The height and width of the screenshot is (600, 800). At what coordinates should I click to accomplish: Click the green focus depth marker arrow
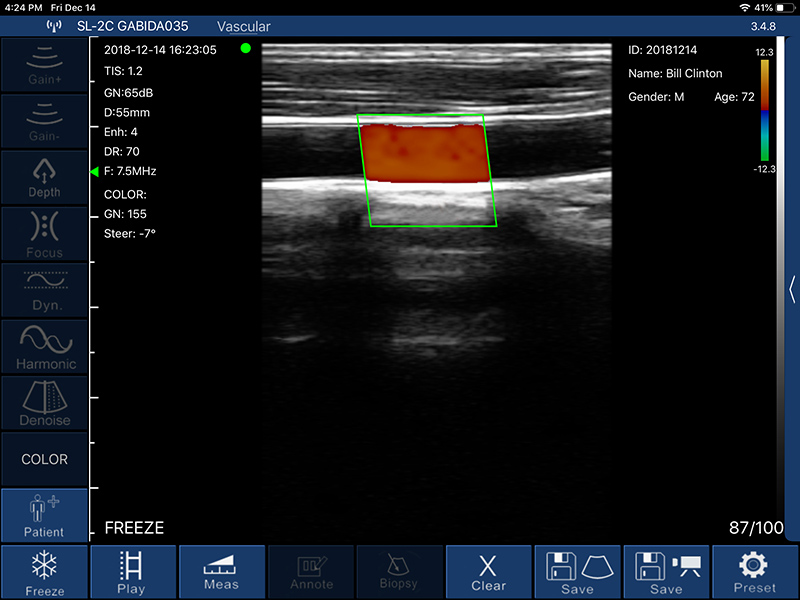click(95, 172)
